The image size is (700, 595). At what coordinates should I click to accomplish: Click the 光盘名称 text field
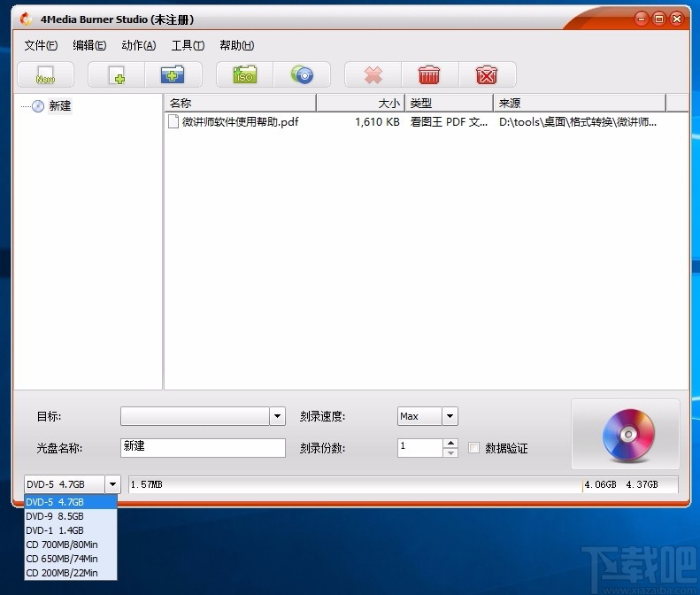(203, 448)
